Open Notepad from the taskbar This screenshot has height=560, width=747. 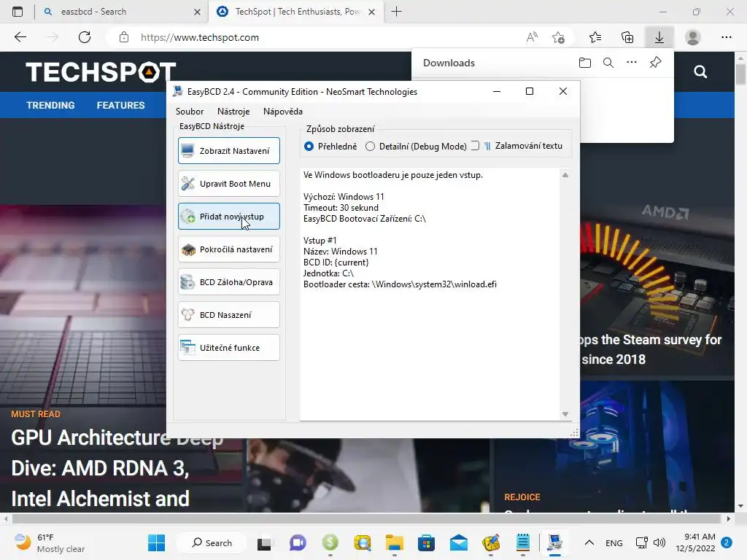tap(523, 542)
